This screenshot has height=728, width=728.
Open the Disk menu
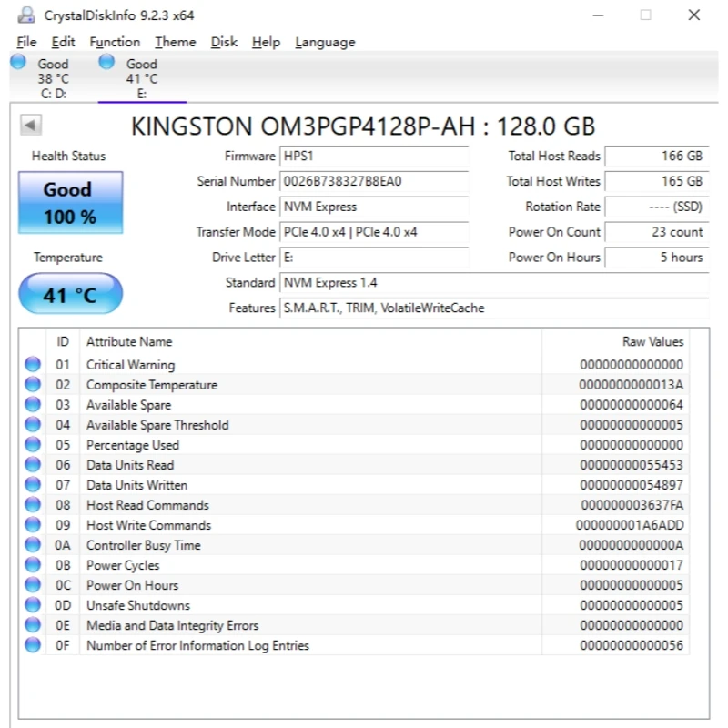click(x=224, y=42)
